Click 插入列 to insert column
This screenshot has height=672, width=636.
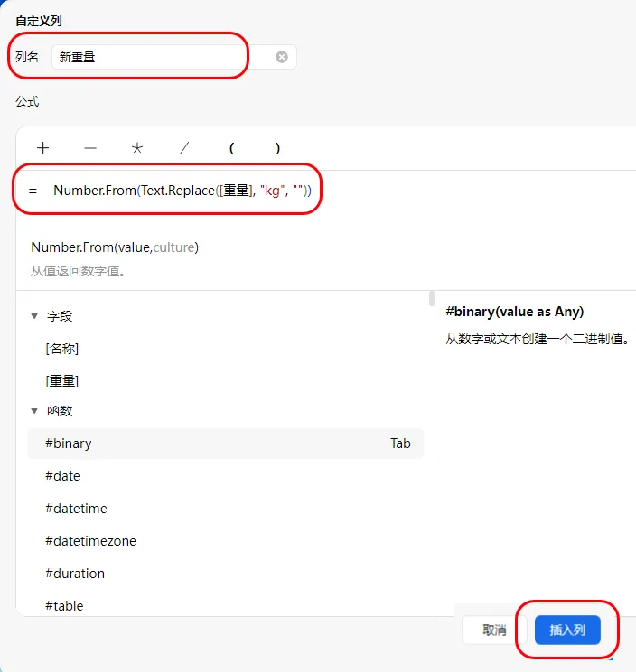[x=567, y=630]
